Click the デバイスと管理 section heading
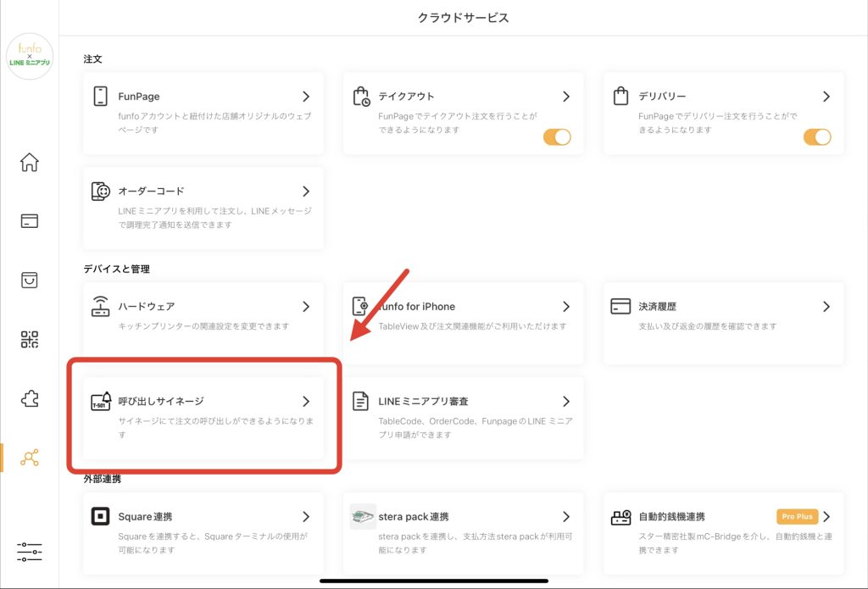Viewport: 868px width, 589px height. click(116, 269)
